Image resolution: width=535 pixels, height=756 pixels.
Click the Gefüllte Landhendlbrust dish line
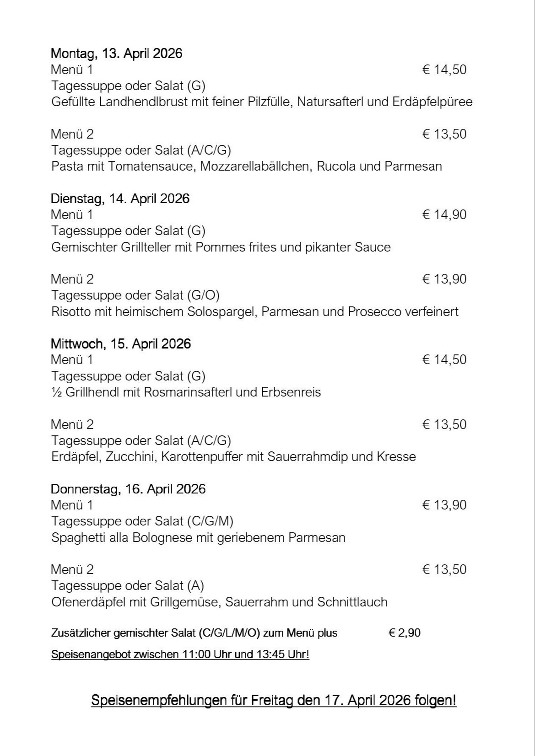tap(261, 102)
